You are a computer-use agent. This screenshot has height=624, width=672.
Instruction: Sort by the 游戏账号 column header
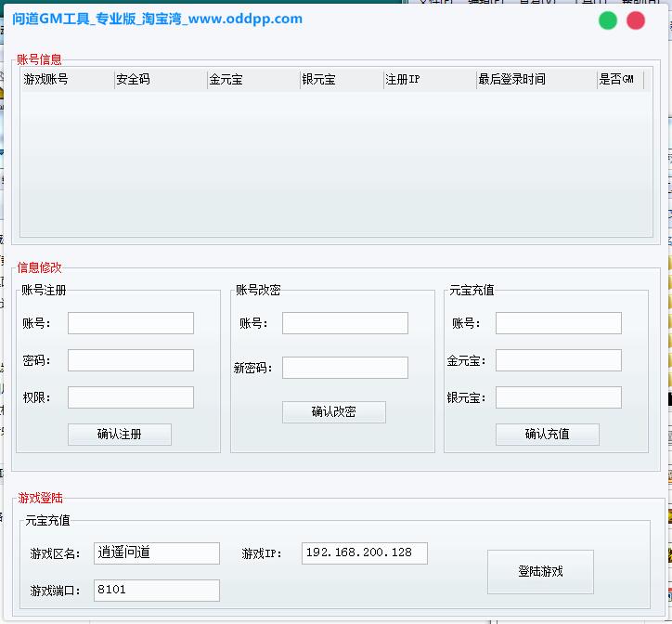tap(67, 80)
